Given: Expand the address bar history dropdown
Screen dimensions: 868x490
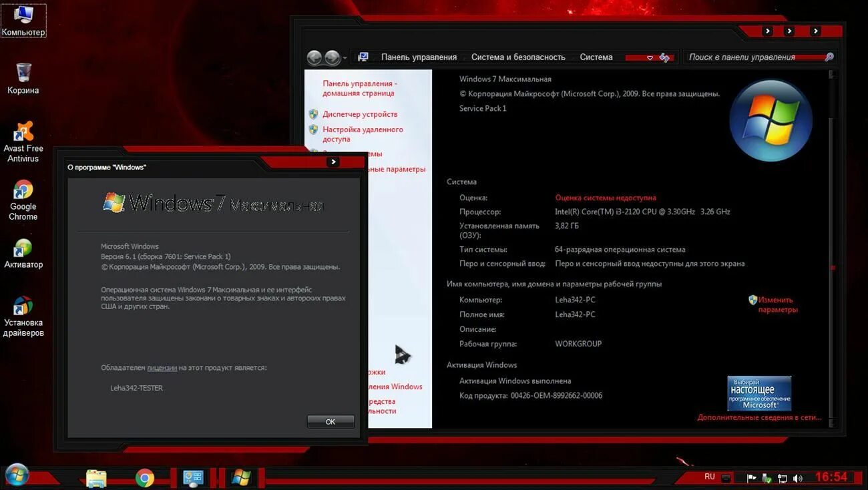Looking at the screenshot, I should click(650, 58).
